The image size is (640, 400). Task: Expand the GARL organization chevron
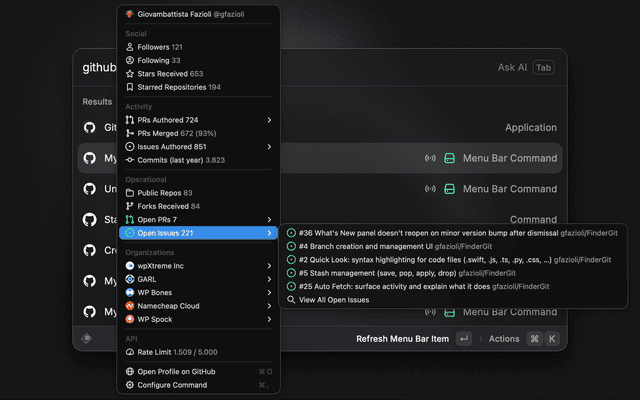269,279
